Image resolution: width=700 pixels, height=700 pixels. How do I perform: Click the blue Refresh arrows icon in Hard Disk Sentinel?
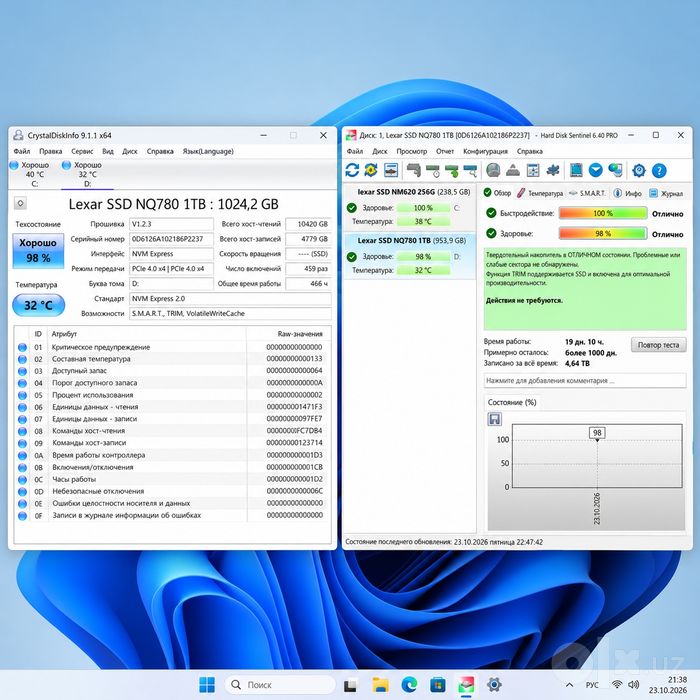tap(352, 170)
